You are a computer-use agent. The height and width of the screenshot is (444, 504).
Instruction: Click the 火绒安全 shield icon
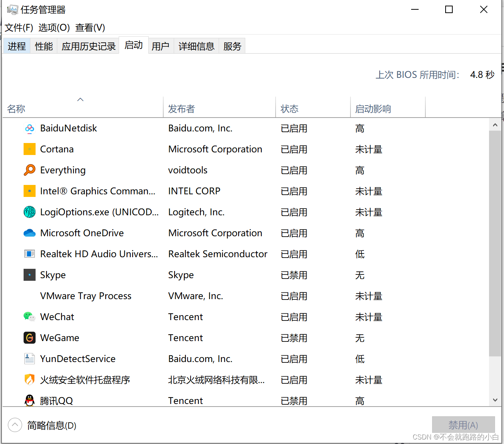pyautogui.click(x=30, y=380)
